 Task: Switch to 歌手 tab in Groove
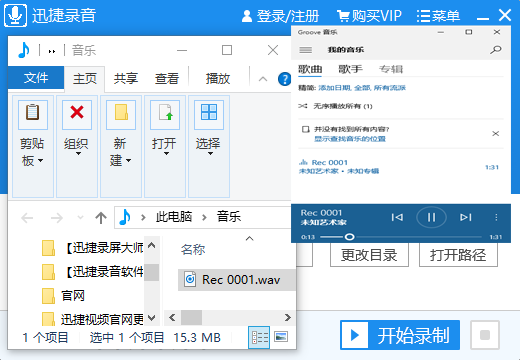click(x=350, y=69)
